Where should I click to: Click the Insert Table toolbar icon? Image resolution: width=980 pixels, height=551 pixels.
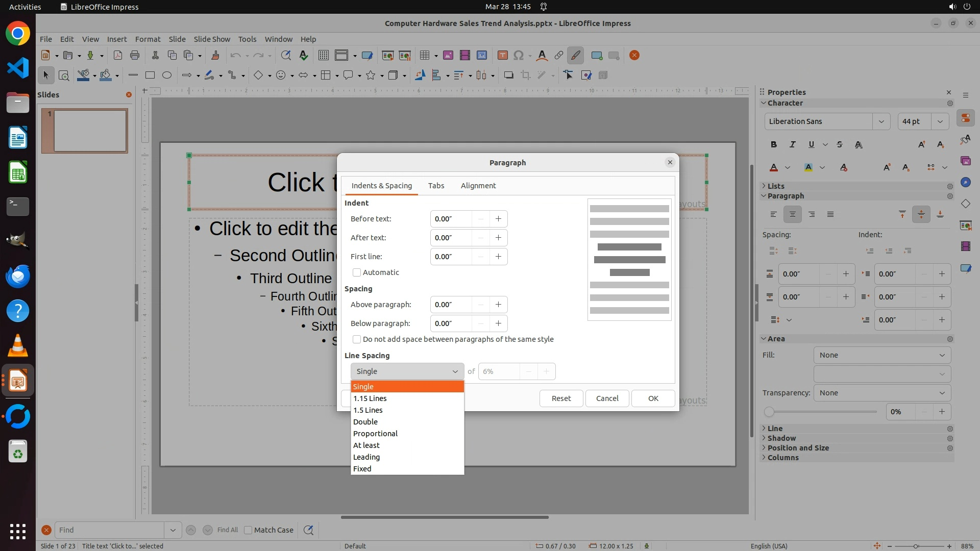(x=424, y=56)
